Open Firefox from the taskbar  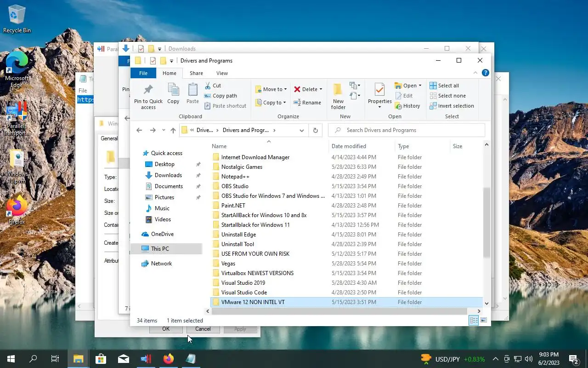pyautogui.click(x=169, y=359)
